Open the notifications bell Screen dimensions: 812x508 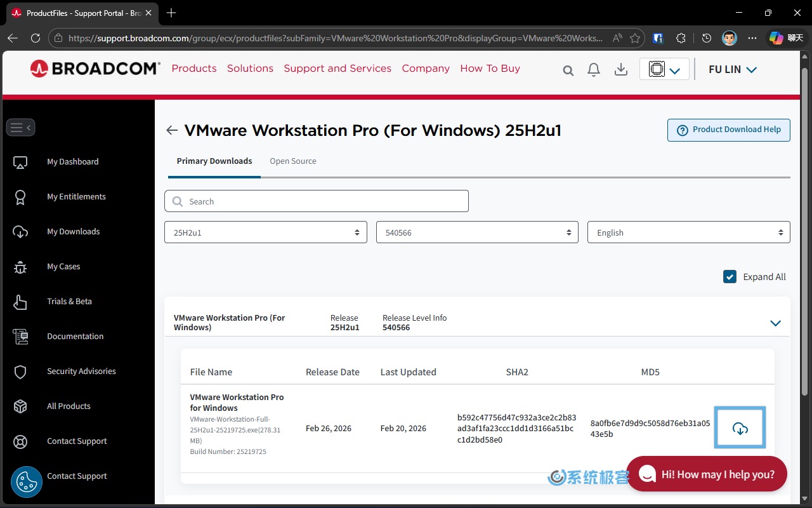(594, 69)
